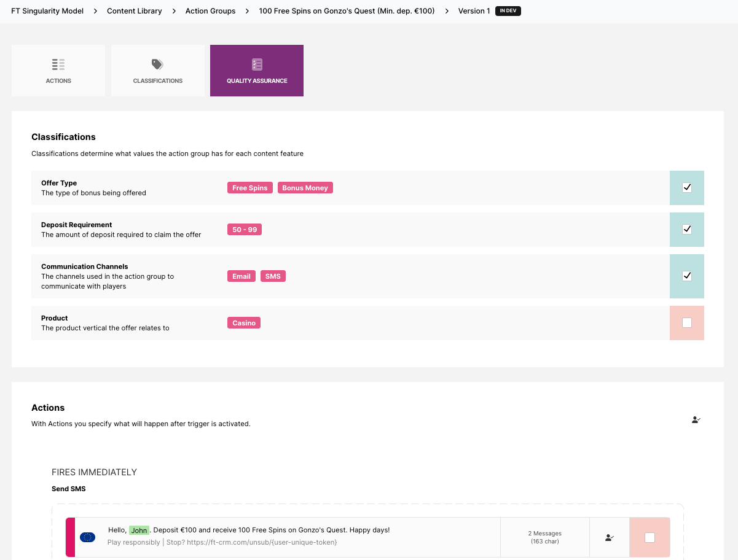Click the Classifications tag icon
This screenshot has height=560, width=738.
157,64
